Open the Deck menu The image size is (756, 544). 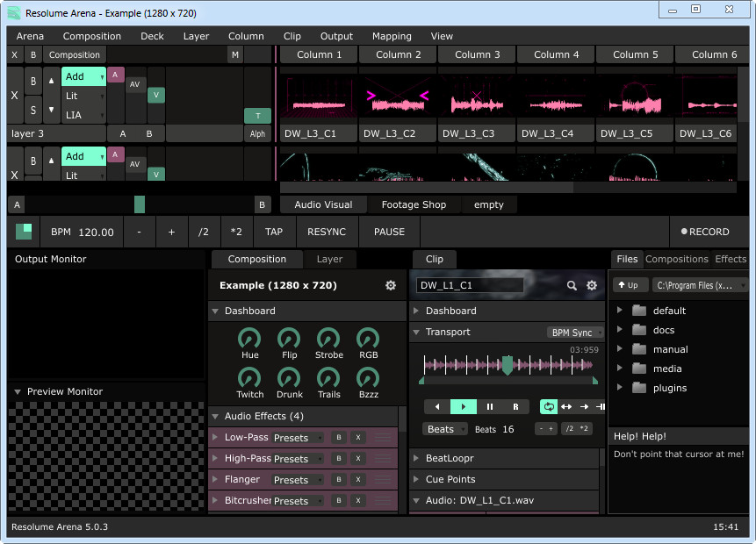point(152,36)
